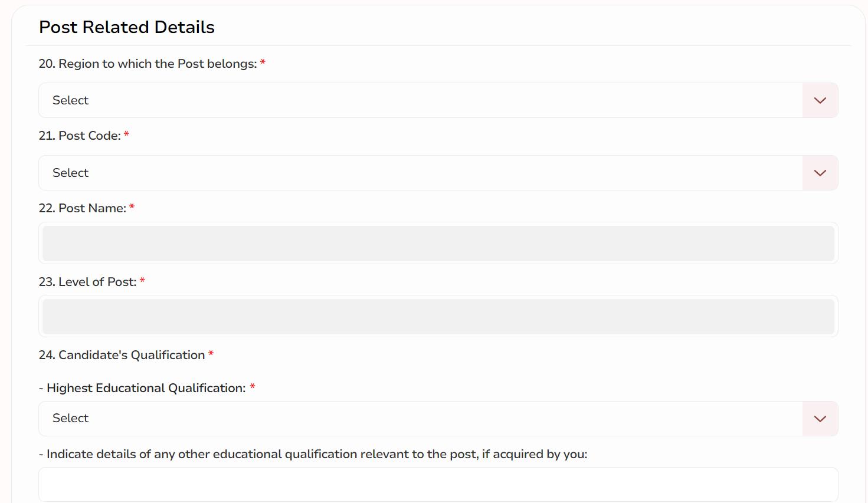Click the 'Region to which the Post belongs' label

point(148,64)
